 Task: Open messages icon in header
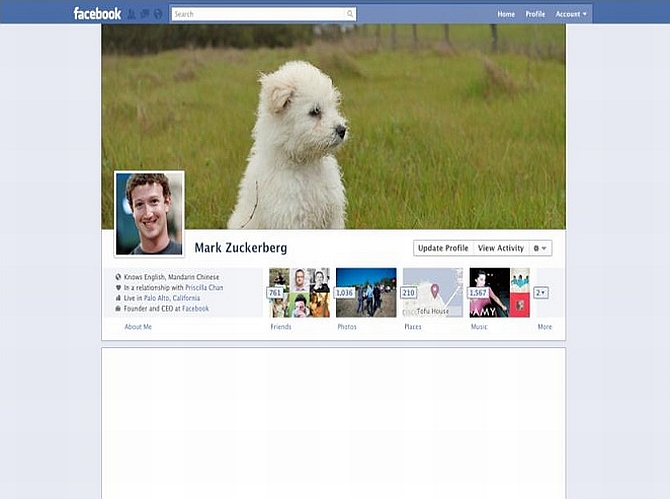click(x=145, y=14)
